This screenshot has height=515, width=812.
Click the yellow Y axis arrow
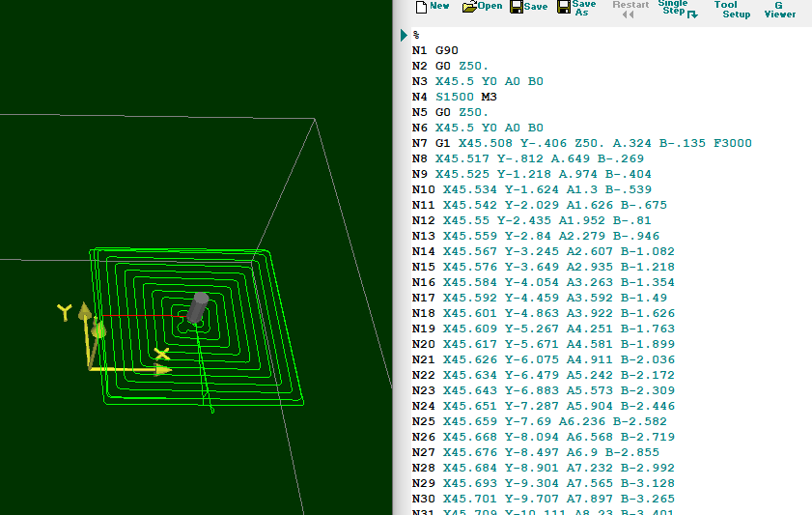click(x=85, y=313)
